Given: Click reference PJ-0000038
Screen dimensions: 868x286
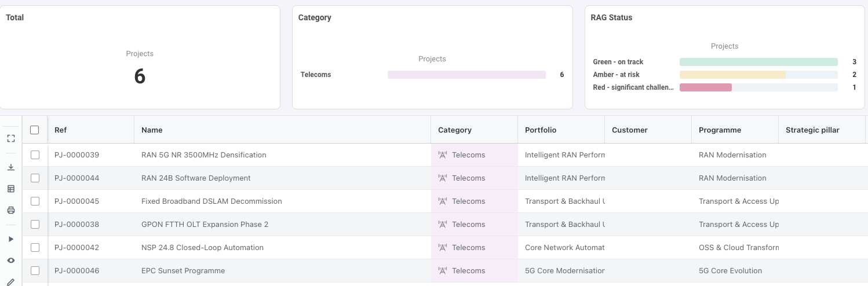Looking at the screenshot, I should click(x=77, y=225).
